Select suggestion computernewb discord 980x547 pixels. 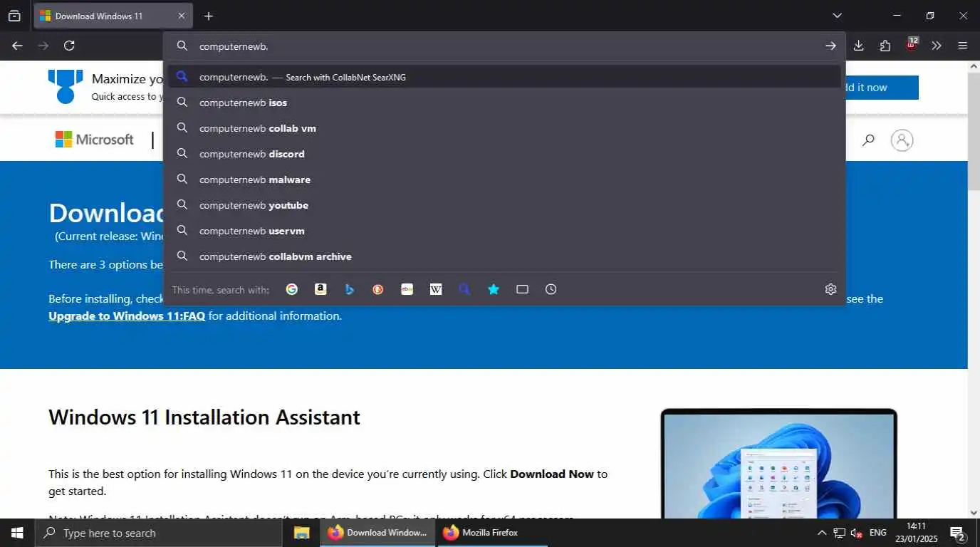[x=504, y=154]
